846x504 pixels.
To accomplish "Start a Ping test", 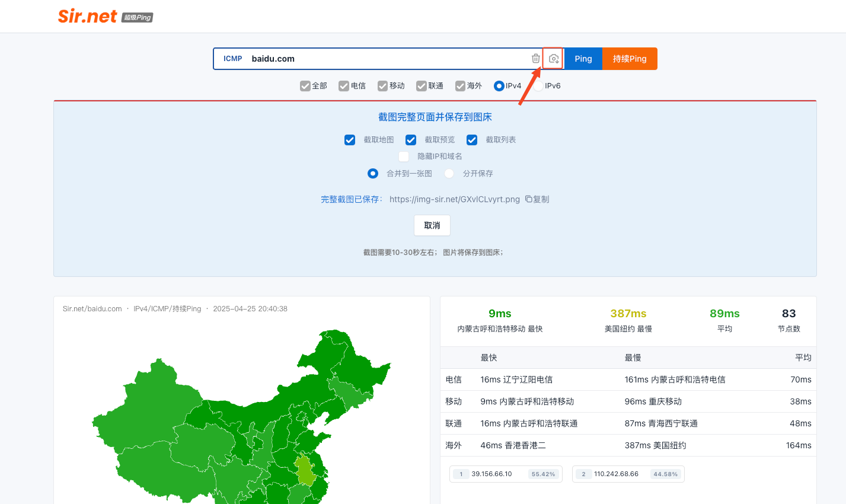I will 583,59.
